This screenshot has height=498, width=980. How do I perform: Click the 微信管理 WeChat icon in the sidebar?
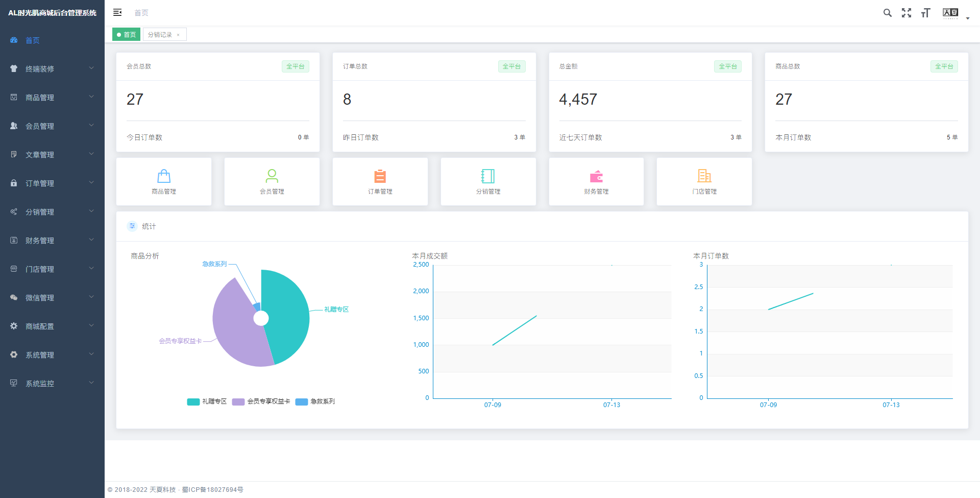[14, 298]
